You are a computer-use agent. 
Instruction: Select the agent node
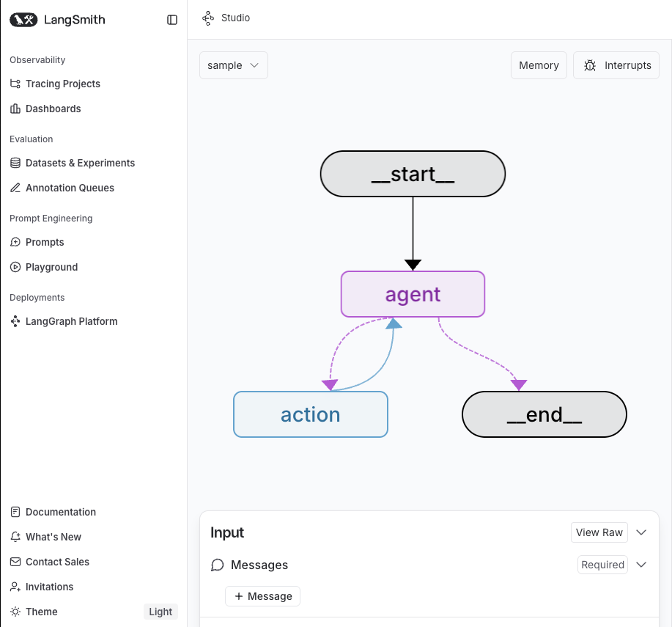[x=413, y=294]
